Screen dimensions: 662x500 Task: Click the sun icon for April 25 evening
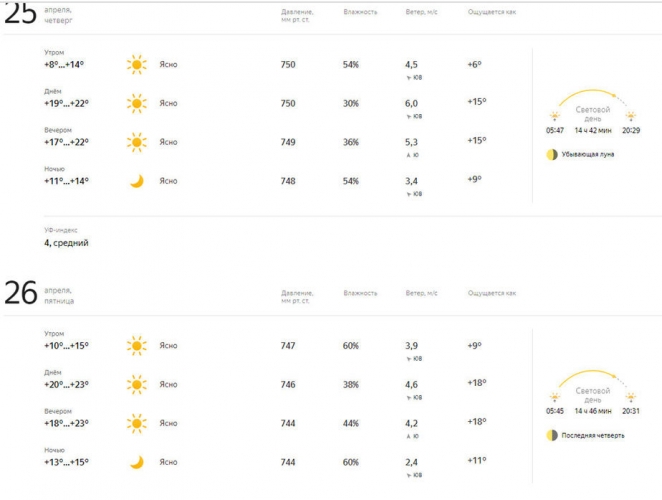pyautogui.click(x=136, y=142)
